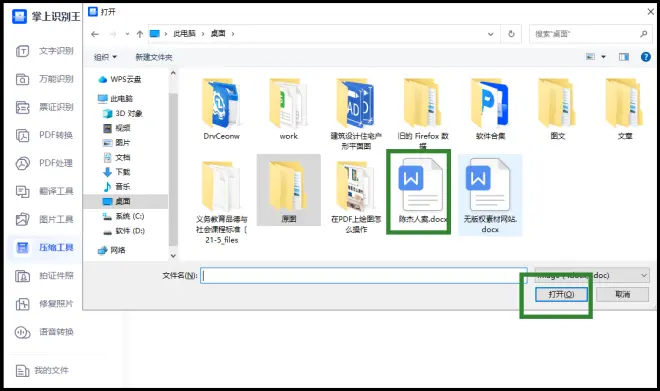Click the 取消 button
This screenshot has height=391, width=660.
tap(623, 294)
